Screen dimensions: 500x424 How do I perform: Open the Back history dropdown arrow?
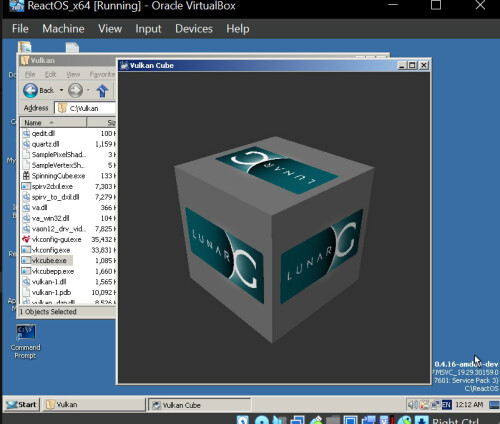[61, 90]
